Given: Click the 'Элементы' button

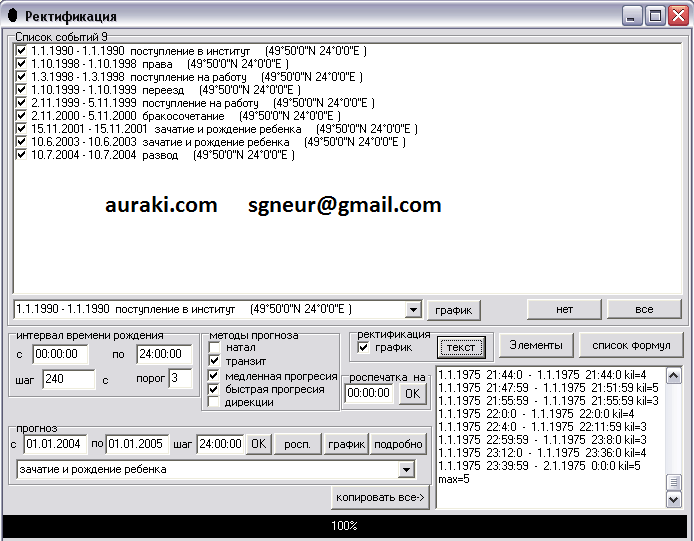Looking at the screenshot, I should (535, 346).
